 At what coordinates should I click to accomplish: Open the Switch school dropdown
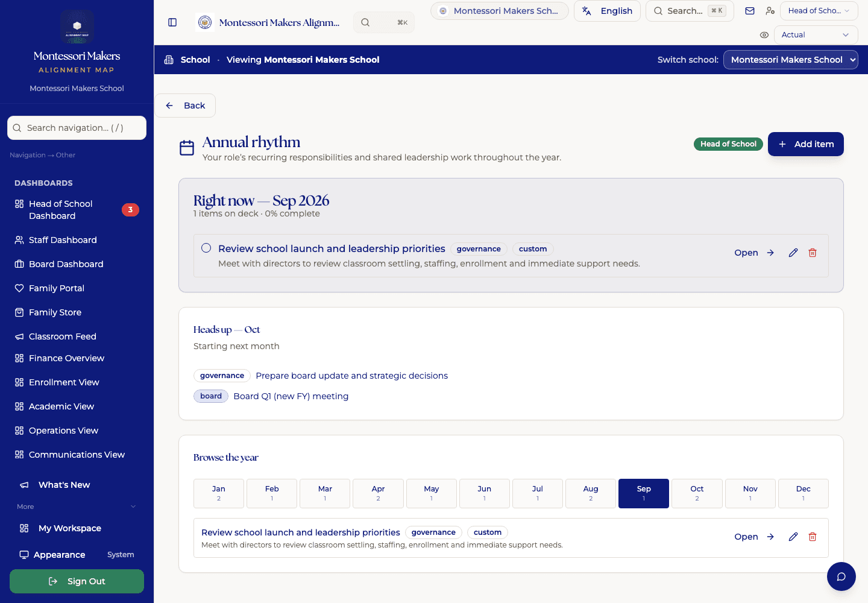pos(790,60)
